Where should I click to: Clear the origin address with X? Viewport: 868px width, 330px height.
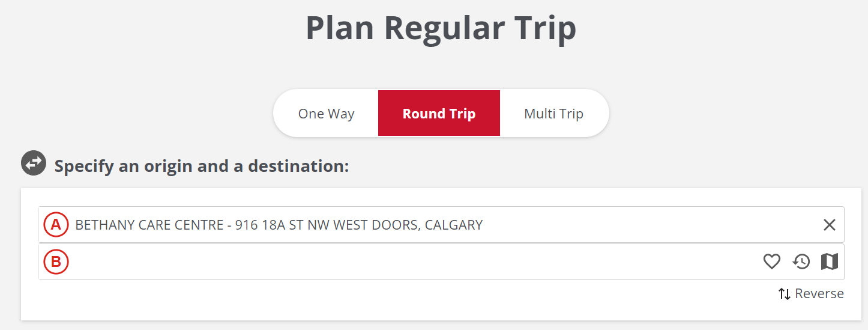829,225
